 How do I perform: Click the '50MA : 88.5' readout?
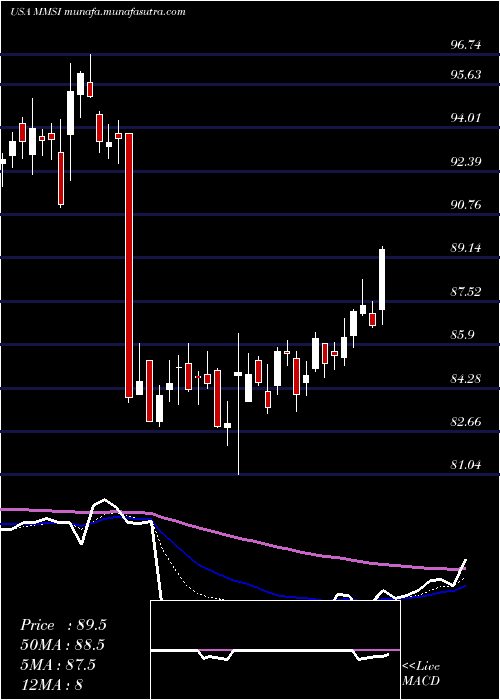click(x=63, y=645)
